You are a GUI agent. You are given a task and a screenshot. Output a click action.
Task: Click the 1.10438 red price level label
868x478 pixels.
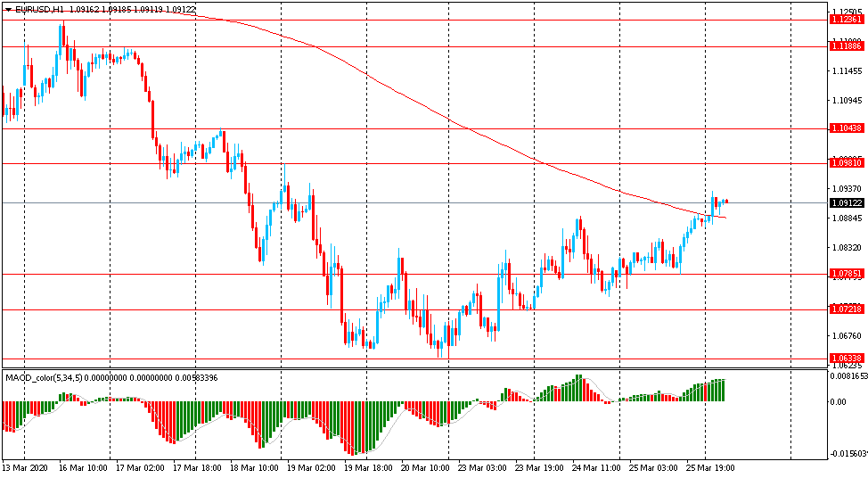click(847, 128)
